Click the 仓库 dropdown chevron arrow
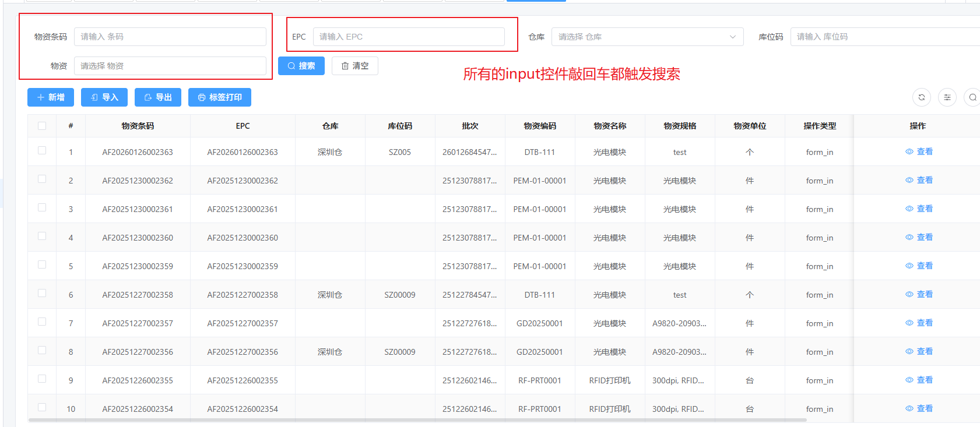Image resolution: width=980 pixels, height=427 pixels. (732, 37)
